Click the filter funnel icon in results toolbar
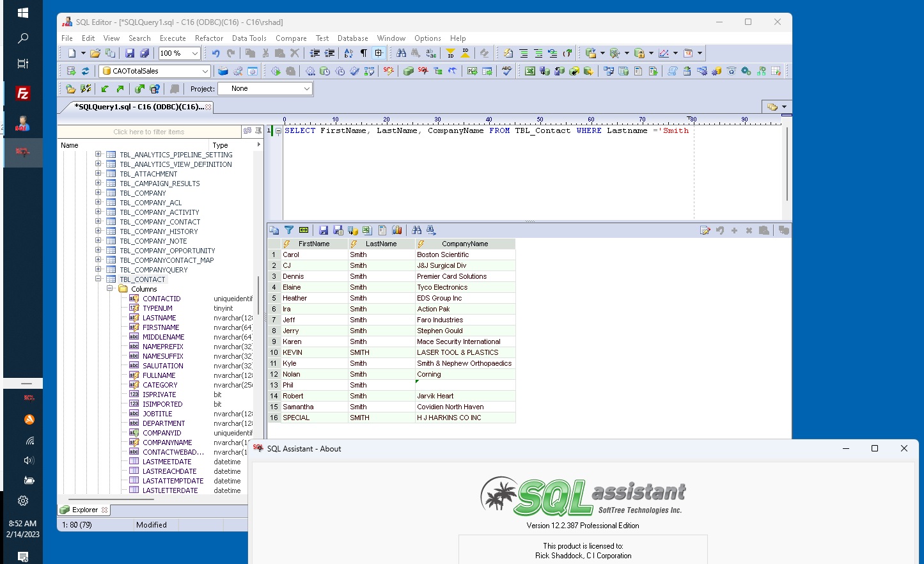924x564 pixels. click(289, 230)
